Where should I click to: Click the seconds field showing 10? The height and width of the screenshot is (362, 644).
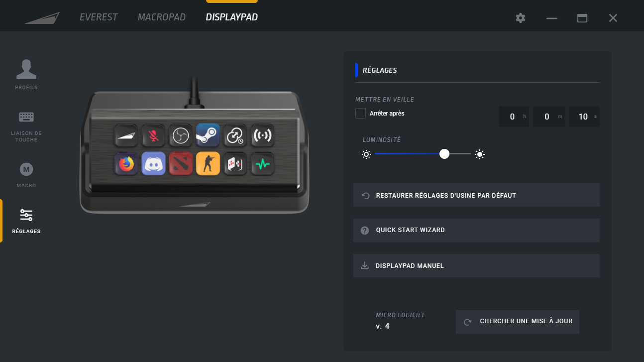pos(583,117)
